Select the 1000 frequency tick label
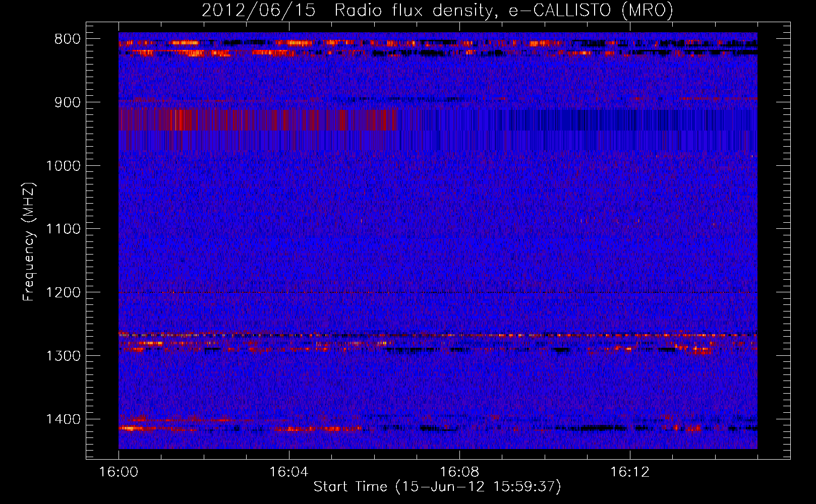 point(64,166)
